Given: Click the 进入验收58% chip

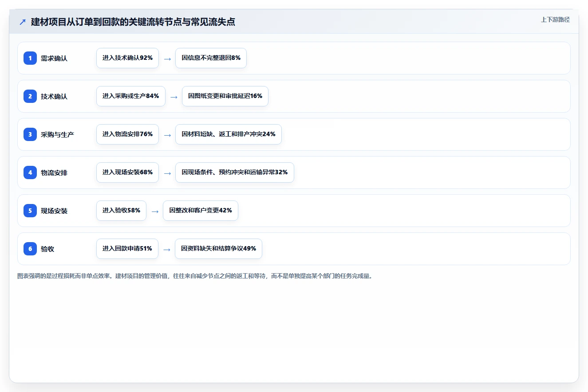Looking at the screenshot, I should click(x=121, y=211).
